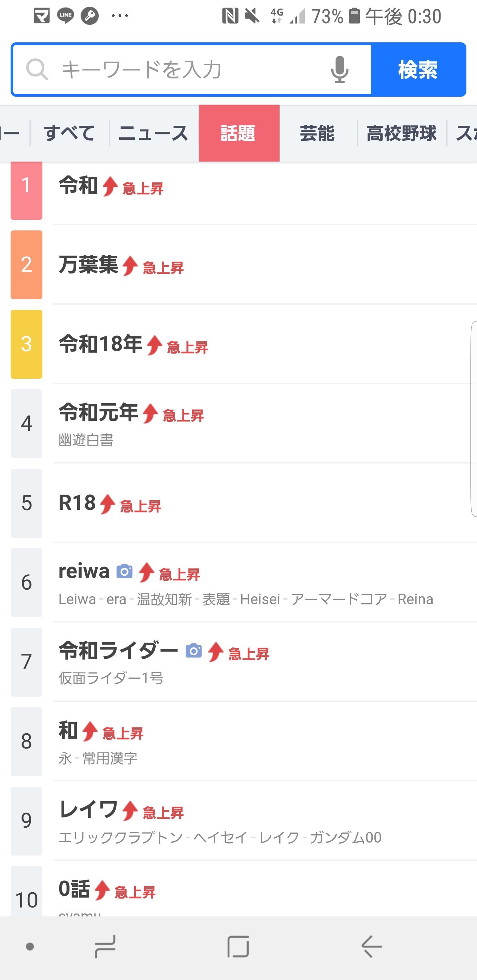Switch to the ニュース tab
The height and width of the screenshot is (980, 477).
pyautogui.click(x=153, y=133)
